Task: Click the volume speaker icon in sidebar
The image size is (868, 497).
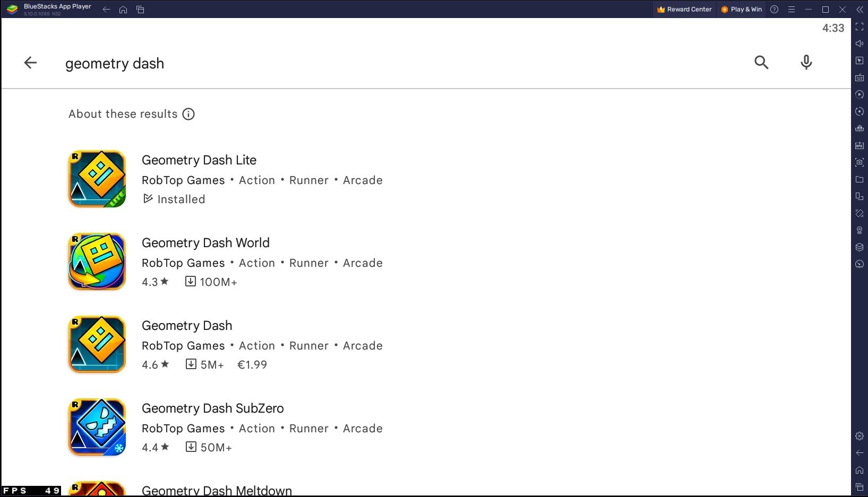Action: click(x=860, y=43)
